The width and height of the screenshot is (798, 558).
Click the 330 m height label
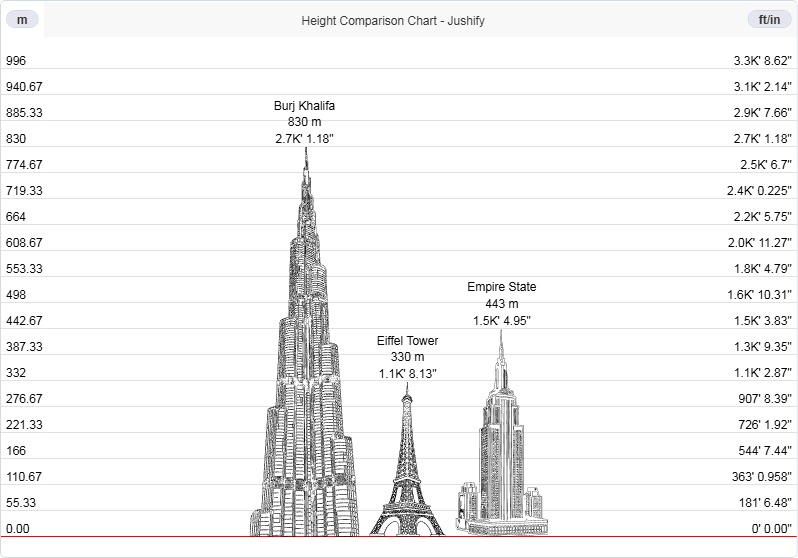click(407, 357)
